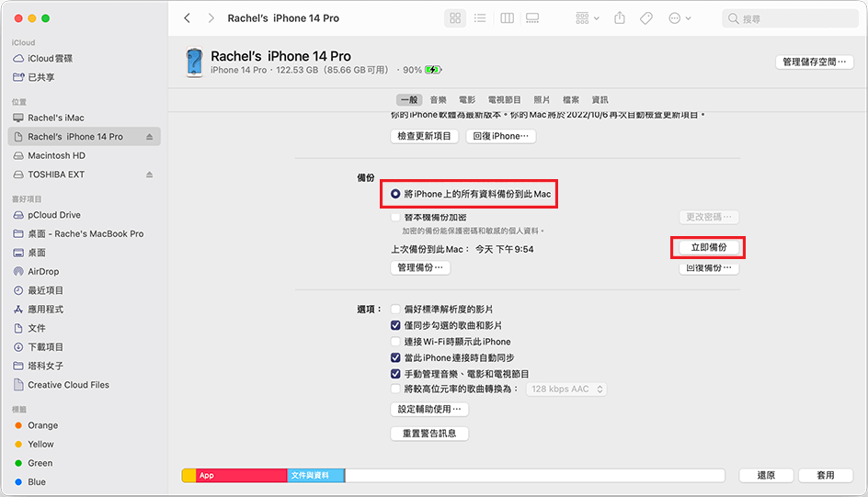This screenshot has height=497, width=868.
Task: Select 將 iPhone 上的所有資料備份到此 Mac radio
Action: pos(395,194)
